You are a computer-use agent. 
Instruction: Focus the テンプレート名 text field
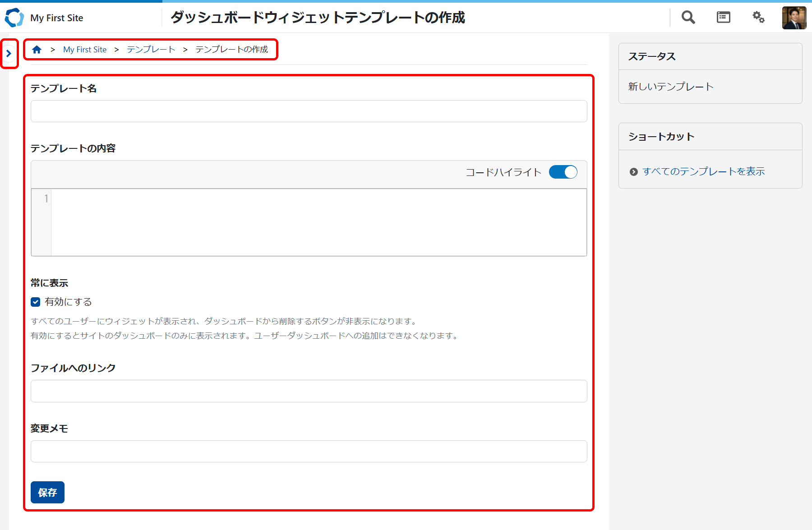point(309,111)
